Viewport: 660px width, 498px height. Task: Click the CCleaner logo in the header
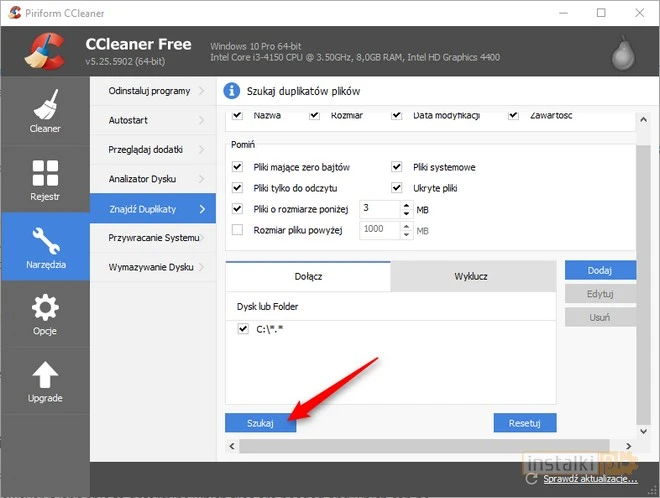click(46, 55)
